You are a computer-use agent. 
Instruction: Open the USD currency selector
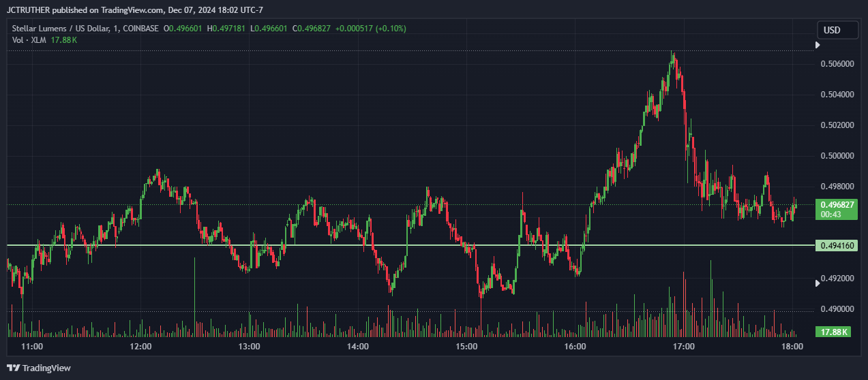click(x=837, y=30)
